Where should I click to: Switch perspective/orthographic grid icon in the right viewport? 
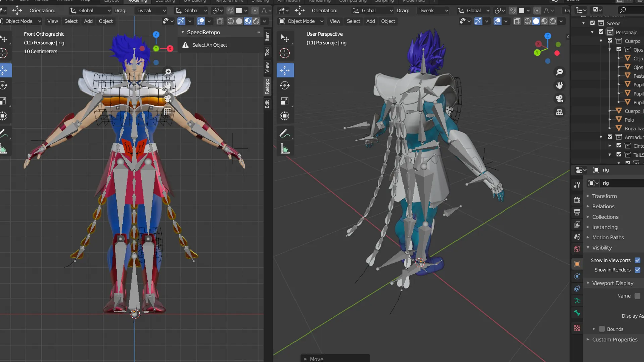click(x=559, y=112)
